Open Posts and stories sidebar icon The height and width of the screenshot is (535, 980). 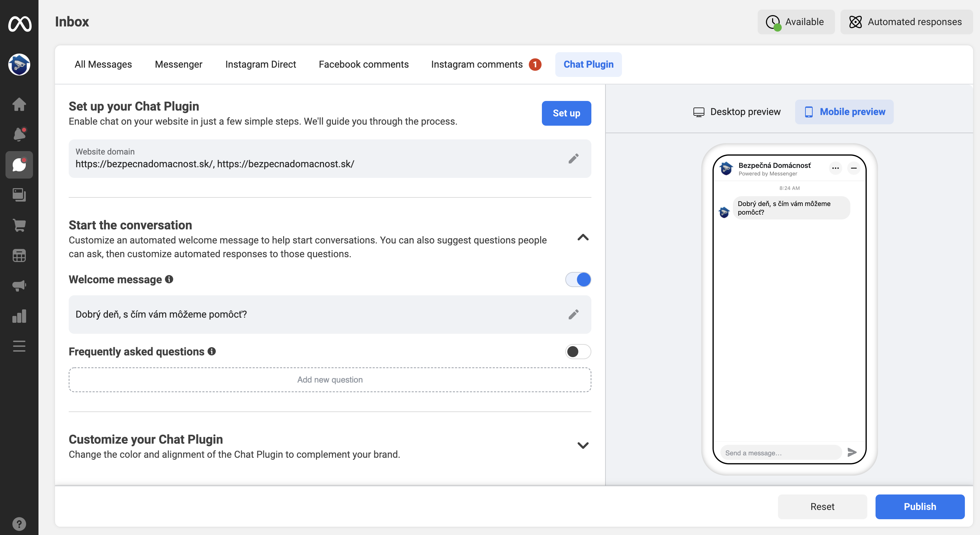click(x=19, y=195)
